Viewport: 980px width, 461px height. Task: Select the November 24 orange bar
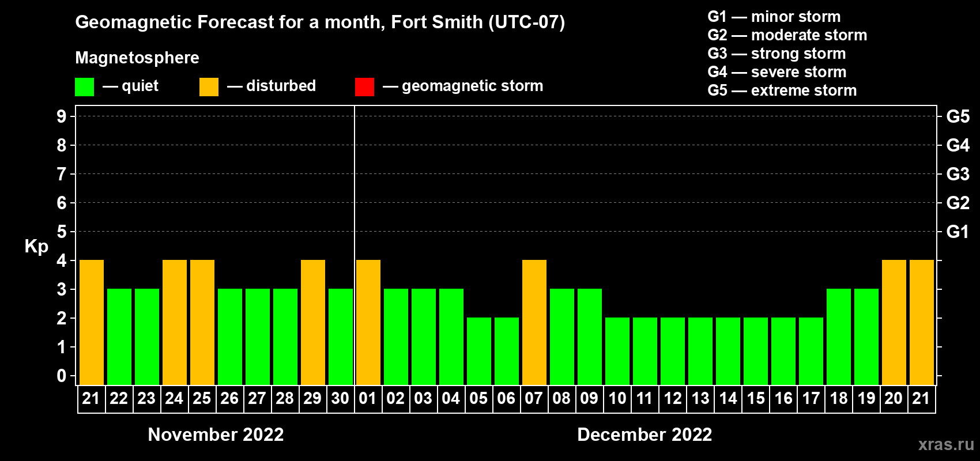tap(175, 322)
